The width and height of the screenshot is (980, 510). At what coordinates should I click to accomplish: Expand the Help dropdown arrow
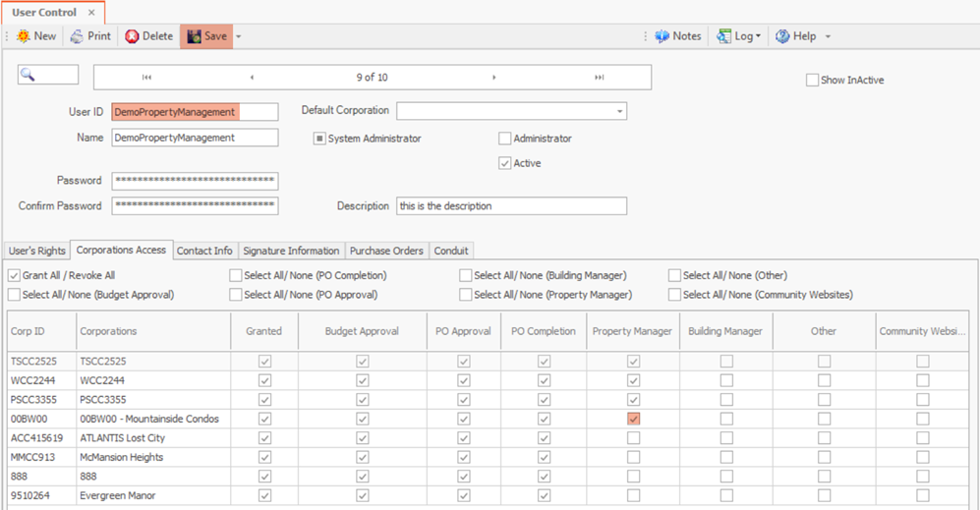[828, 36]
